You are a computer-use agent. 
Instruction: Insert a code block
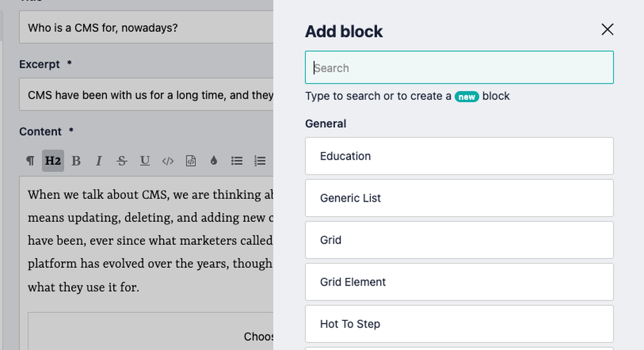[x=191, y=160]
